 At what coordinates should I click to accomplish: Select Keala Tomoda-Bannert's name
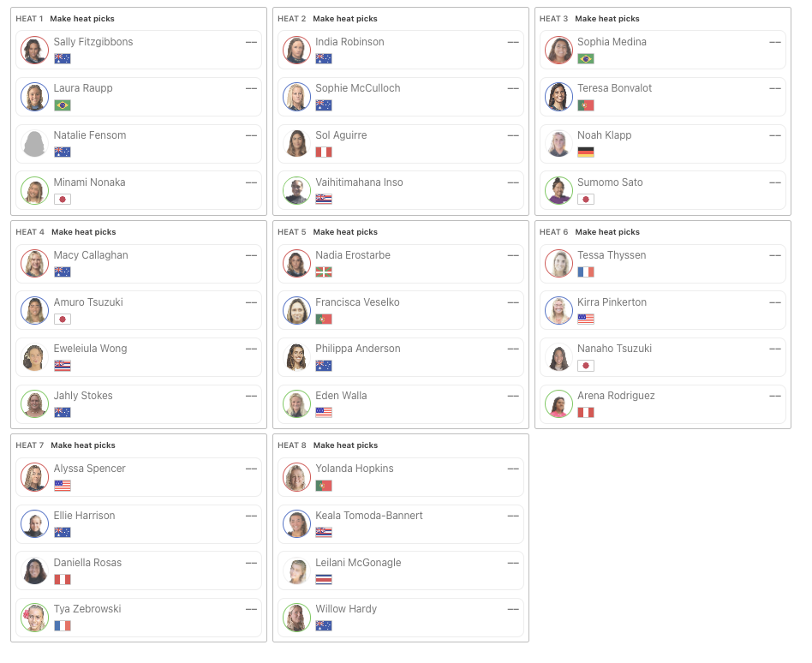tap(368, 516)
